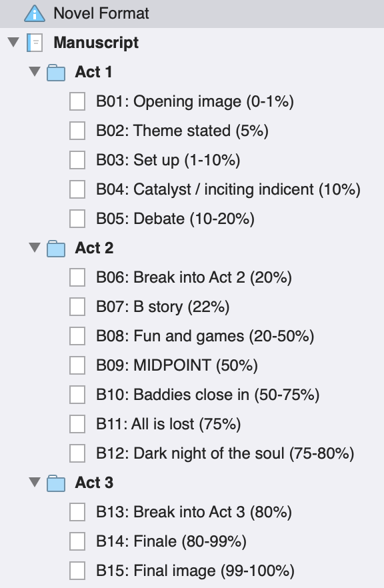The image size is (384, 588).
Task: Click the Act 1 folder icon
Action: pyautogui.click(x=56, y=73)
